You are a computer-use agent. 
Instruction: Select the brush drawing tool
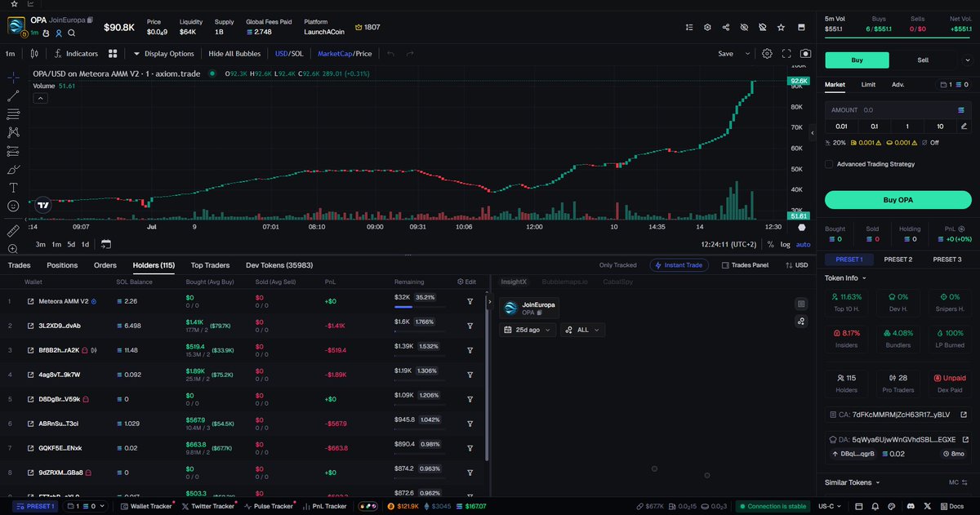tap(14, 170)
